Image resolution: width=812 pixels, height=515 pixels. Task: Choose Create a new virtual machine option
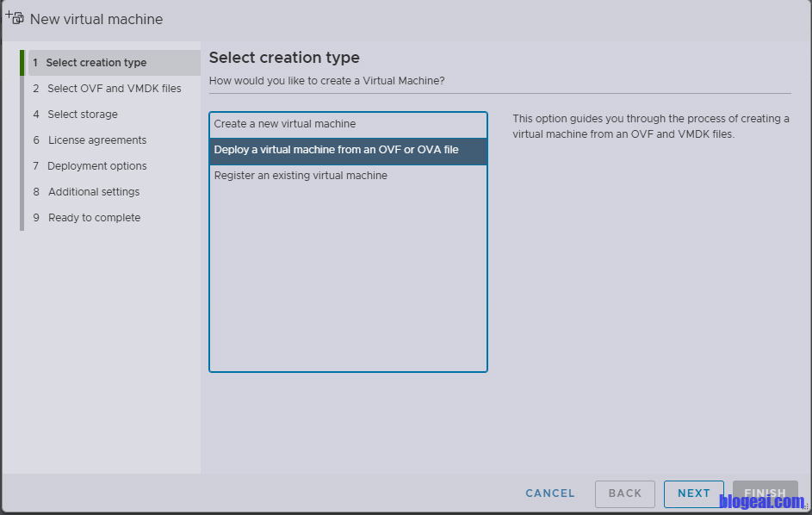(x=285, y=124)
